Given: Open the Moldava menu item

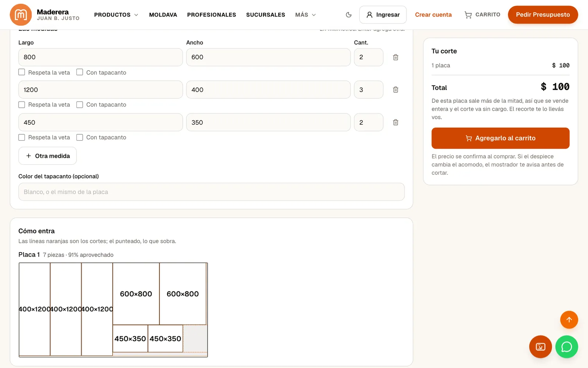Looking at the screenshot, I should coord(163,15).
